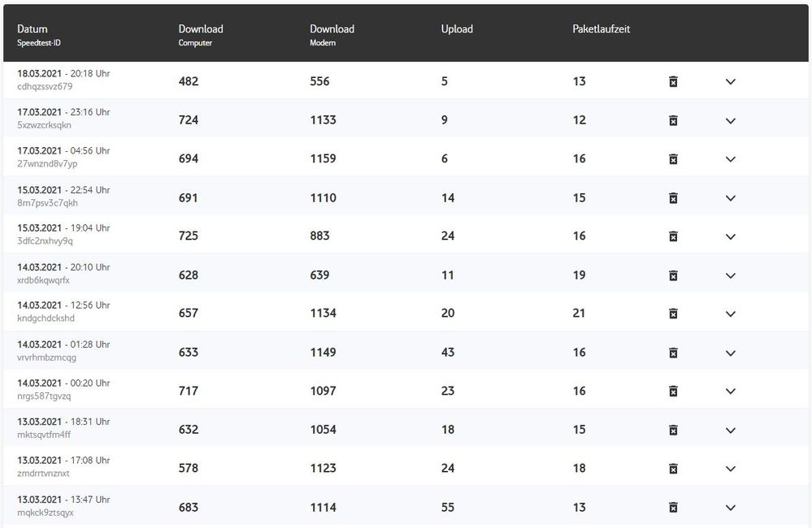Delete the 15.03.2021 19:04 speedtest entry
The width and height of the screenshot is (812, 528).
click(x=673, y=236)
